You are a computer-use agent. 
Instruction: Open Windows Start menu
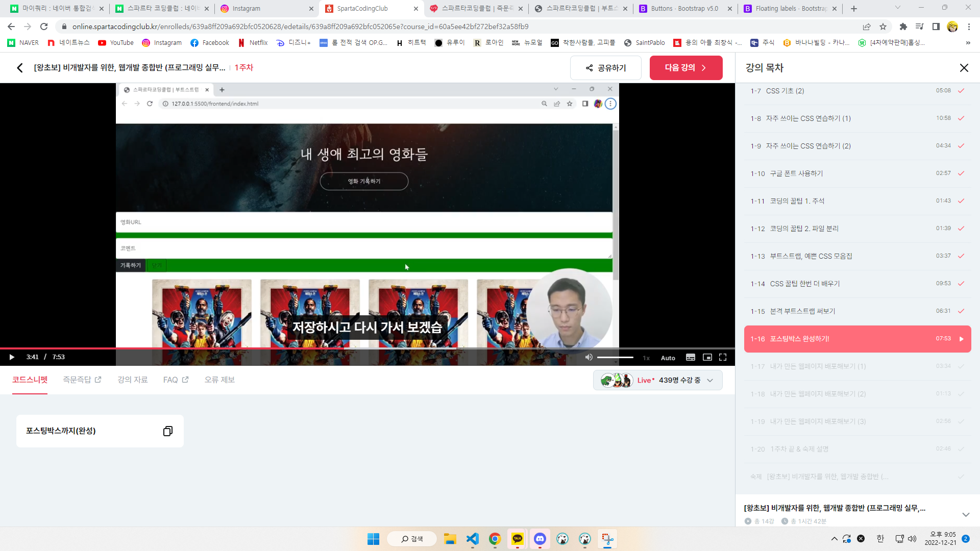point(373,539)
